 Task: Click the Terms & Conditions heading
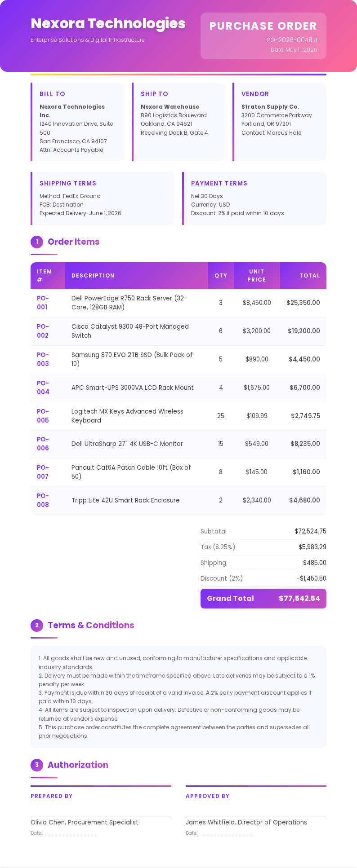tap(91, 625)
